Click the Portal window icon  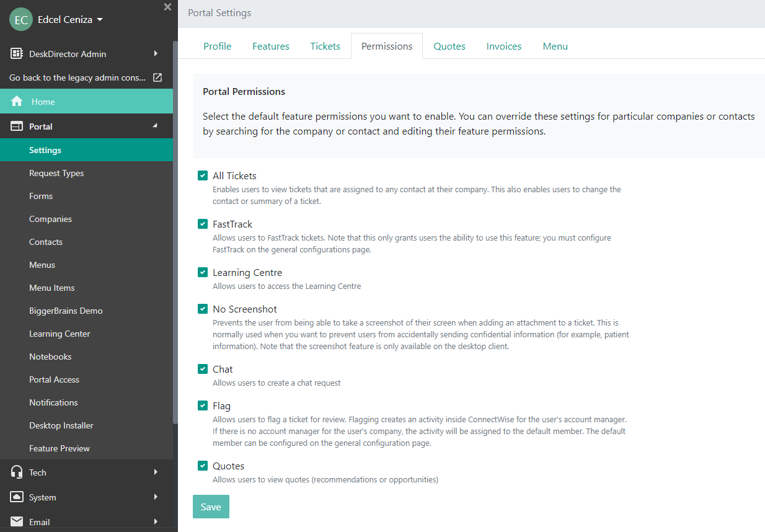pos(17,126)
